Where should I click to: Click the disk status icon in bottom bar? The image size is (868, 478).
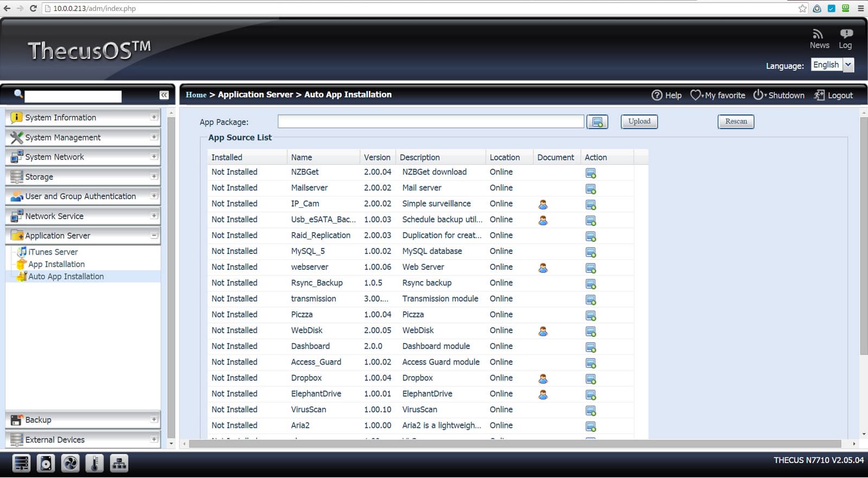(x=46, y=463)
